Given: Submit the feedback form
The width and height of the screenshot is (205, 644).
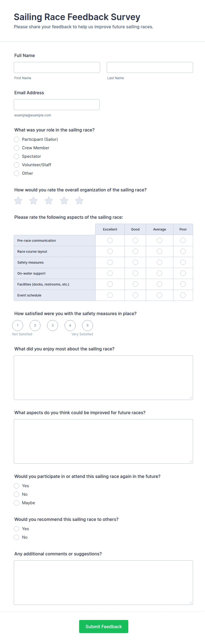Looking at the screenshot, I should coord(104,627).
